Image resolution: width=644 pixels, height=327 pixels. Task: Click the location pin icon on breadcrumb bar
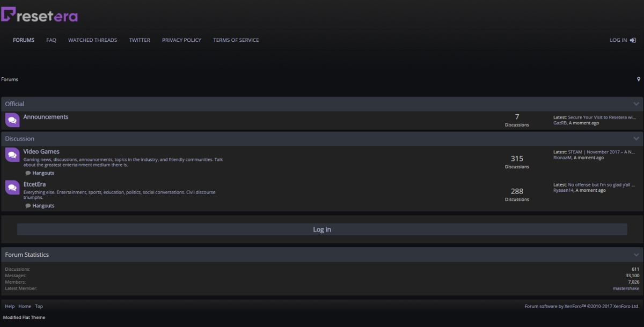pyautogui.click(x=638, y=79)
